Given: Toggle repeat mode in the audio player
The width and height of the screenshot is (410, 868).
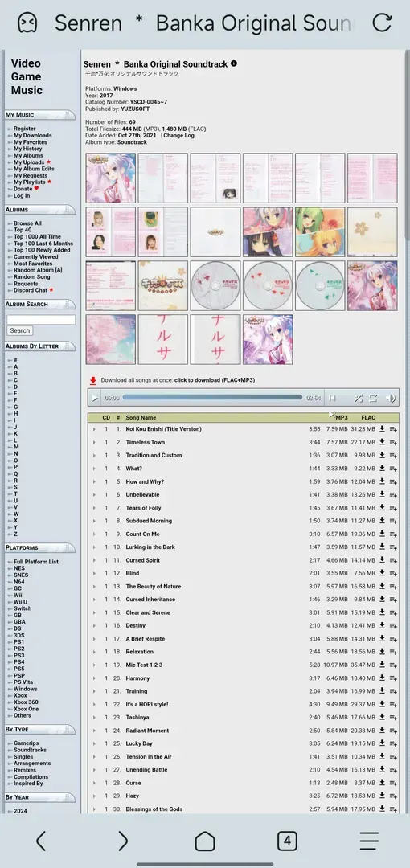Looking at the screenshot, I should [x=373, y=398].
